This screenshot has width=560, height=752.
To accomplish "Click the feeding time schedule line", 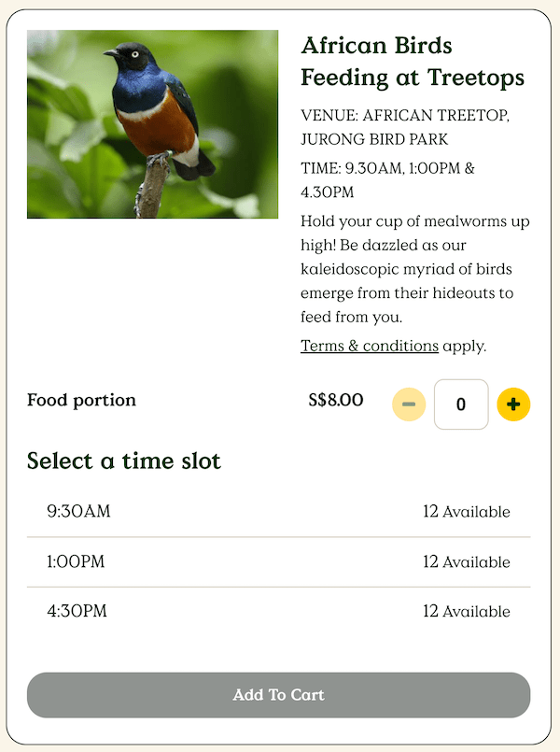I will [387, 180].
